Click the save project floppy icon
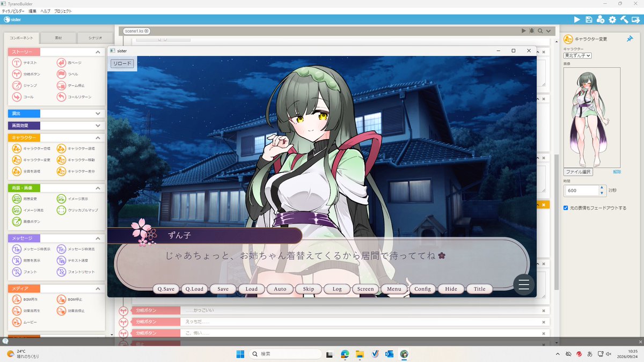 pos(589,19)
